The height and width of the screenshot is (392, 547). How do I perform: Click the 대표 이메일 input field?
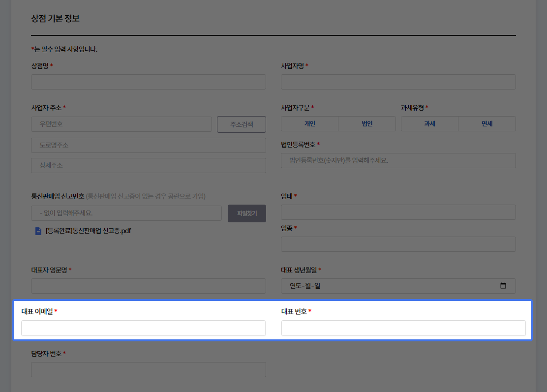point(143,328)
